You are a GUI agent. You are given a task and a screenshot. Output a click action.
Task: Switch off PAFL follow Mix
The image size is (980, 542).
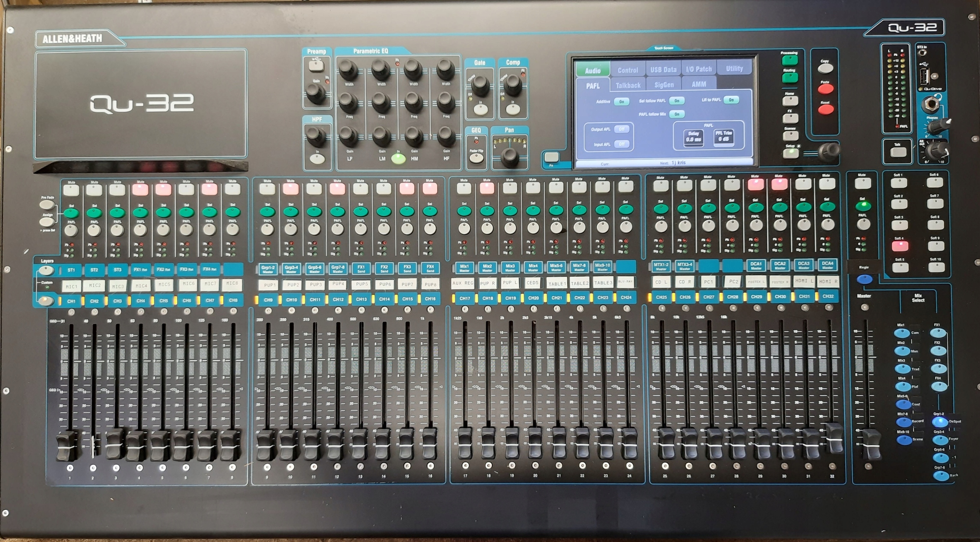[x=677, y=114]
